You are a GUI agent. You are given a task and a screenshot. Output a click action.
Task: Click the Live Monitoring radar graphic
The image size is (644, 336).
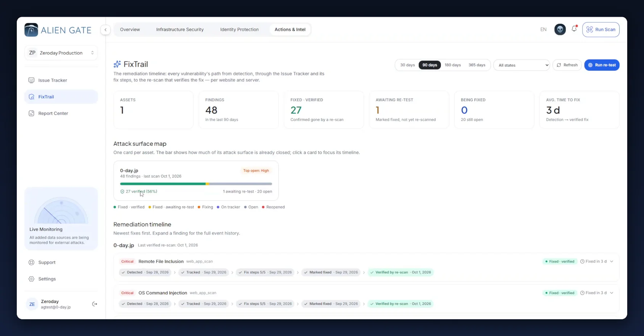61,210
